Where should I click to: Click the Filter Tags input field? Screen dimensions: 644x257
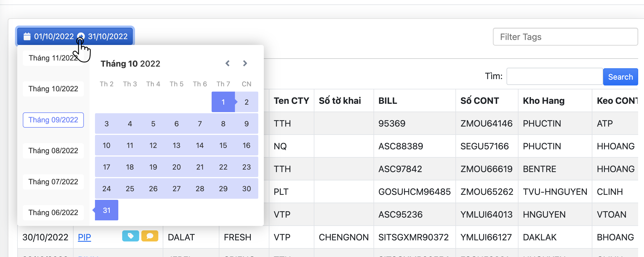565,37
